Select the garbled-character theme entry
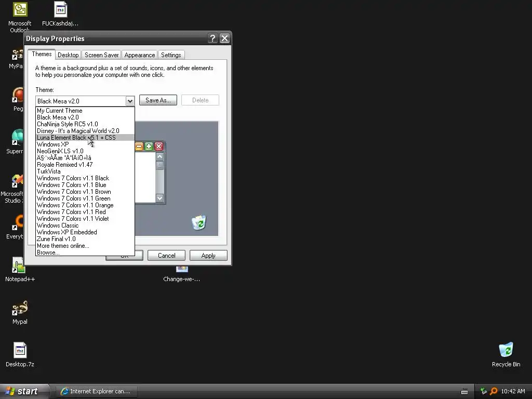This screenshot has height=399, width=532. coord(85,158)
